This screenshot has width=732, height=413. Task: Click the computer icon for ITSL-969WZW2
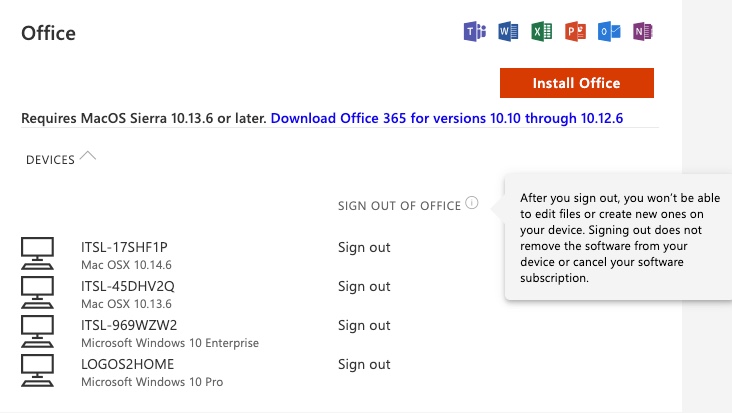37,331
